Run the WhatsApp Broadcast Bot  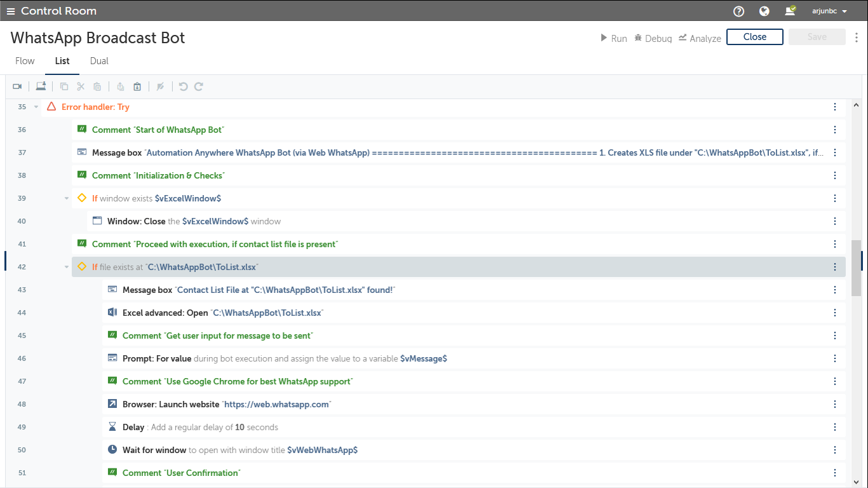[614, 38]
